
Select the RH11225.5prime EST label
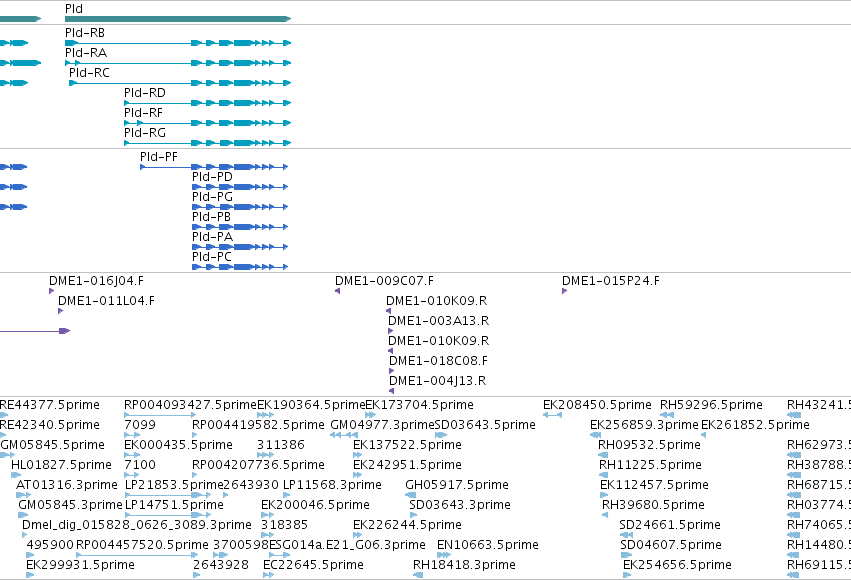[x=650, y=466]
